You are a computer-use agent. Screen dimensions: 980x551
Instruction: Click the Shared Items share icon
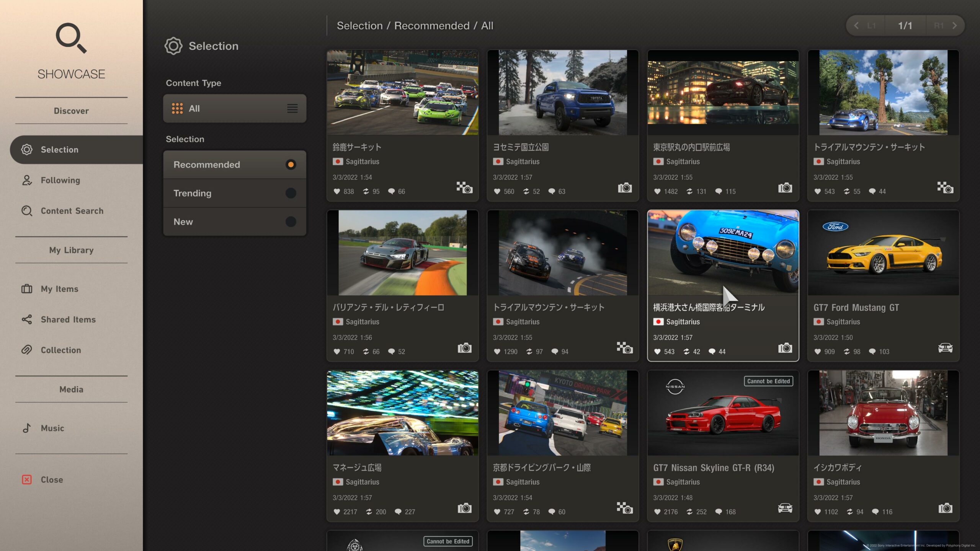[27, 320]
